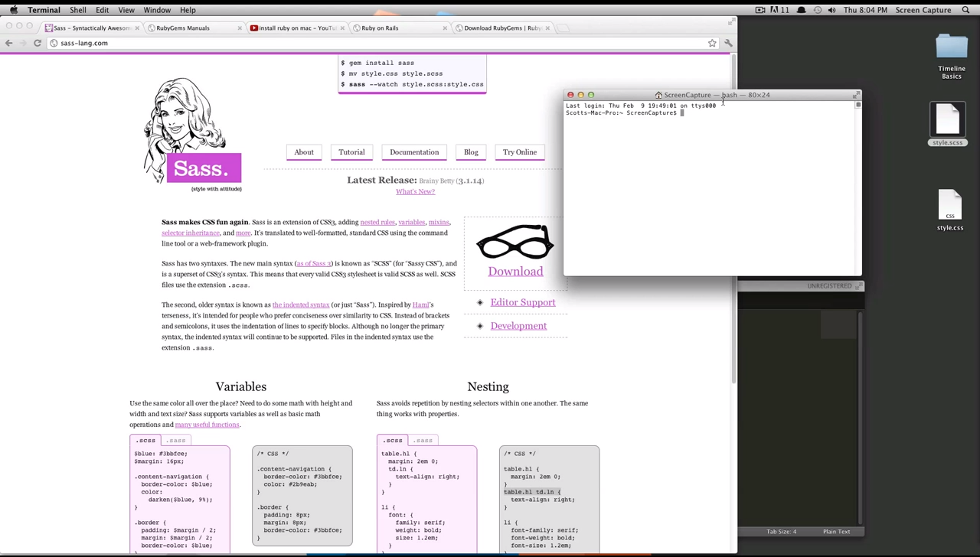Bookmark page with the star icon
This screenshot has width=980, height=557.
(712, 44)
